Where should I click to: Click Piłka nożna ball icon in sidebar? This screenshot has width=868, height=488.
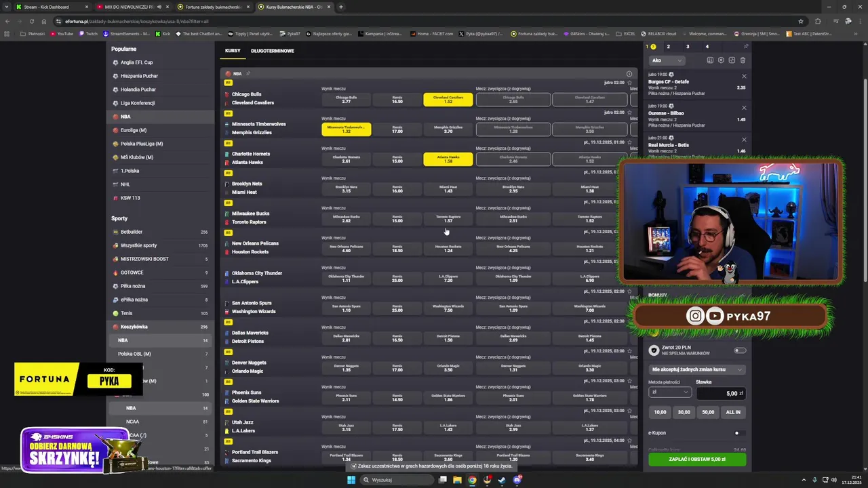click(x=115, y=286)
